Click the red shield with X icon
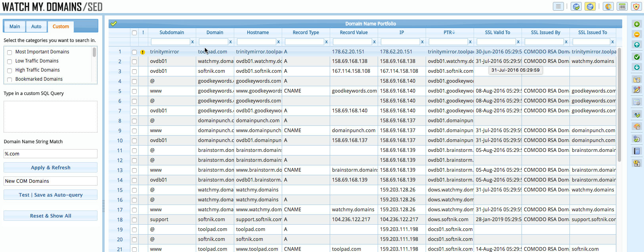This screenshot has height=252, width=644. (636, 6)
